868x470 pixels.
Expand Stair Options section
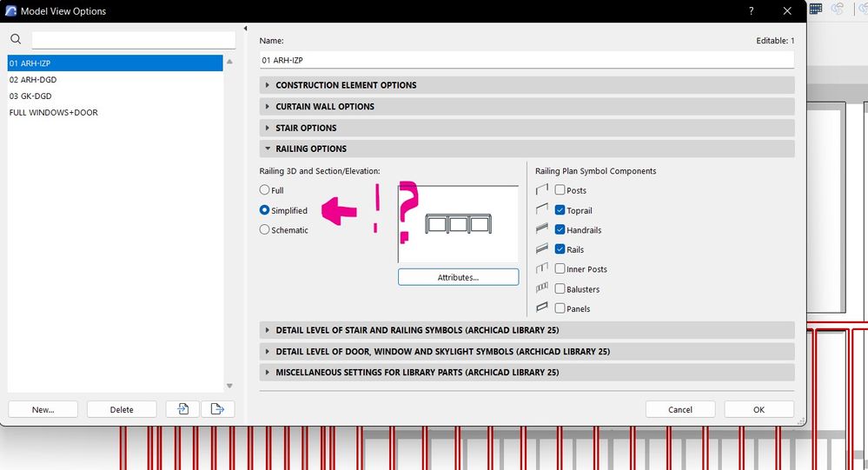527,128
